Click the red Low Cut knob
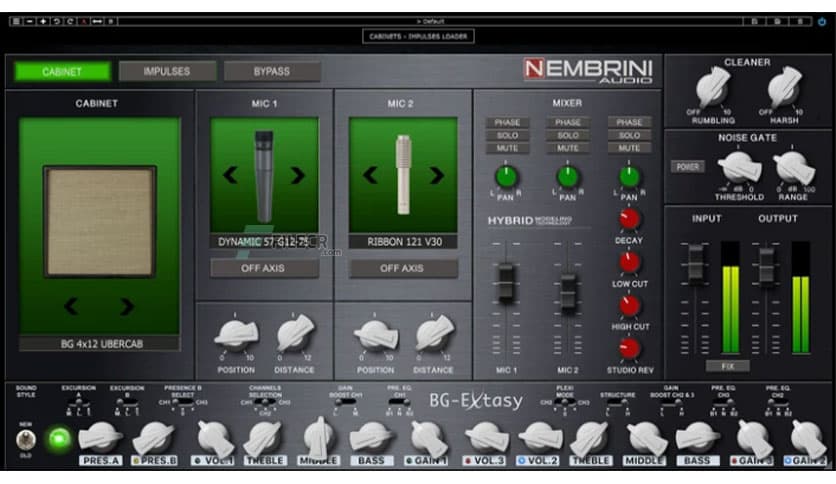 [x=629, y=262]
